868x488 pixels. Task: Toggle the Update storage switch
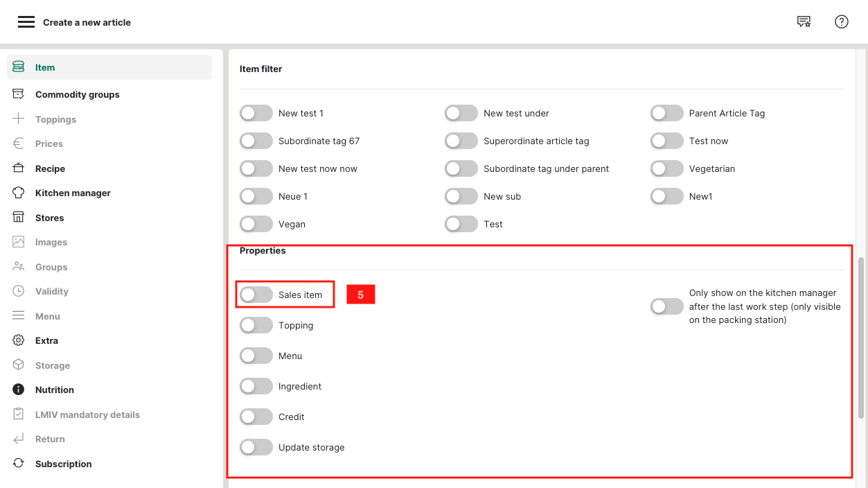256,447
